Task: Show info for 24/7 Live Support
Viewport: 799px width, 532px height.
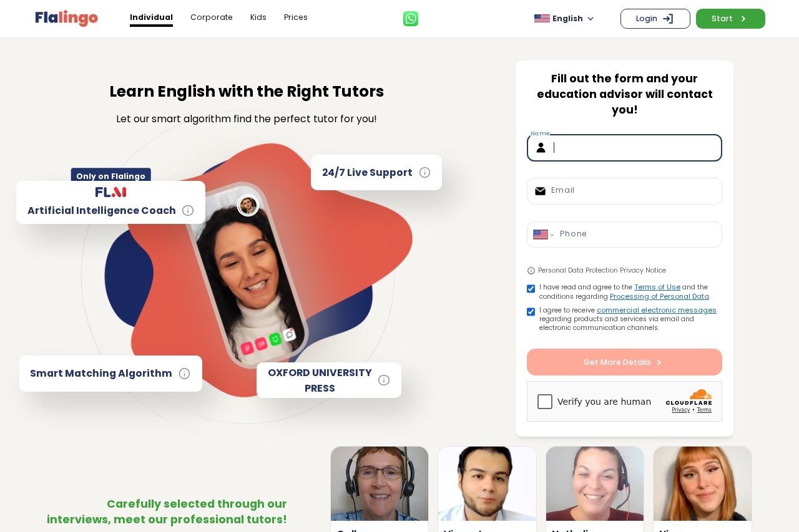Action: pyautogui.click(x=424, y=173)
